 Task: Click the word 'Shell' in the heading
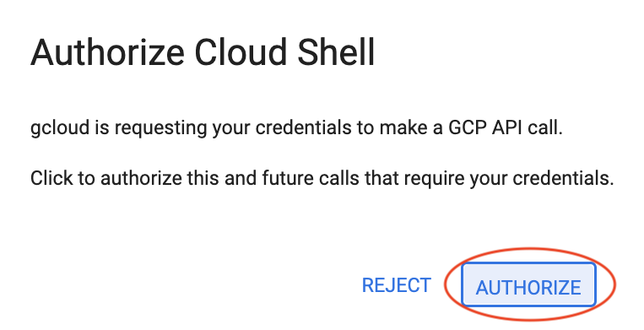(336, 52)
